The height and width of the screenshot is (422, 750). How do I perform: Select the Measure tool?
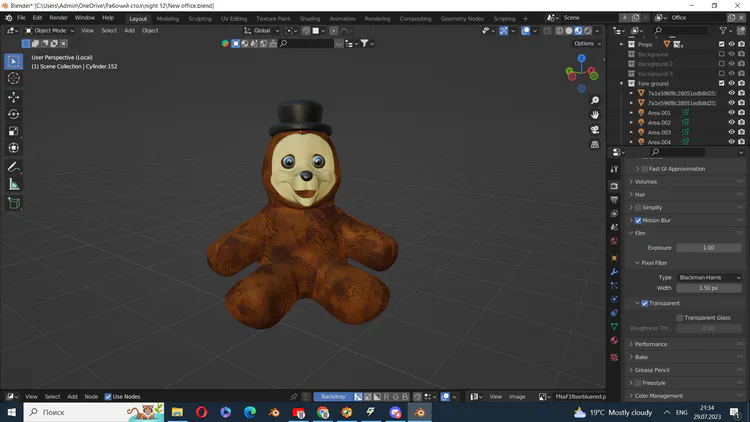pyautogui.click(x=13, y=184)
